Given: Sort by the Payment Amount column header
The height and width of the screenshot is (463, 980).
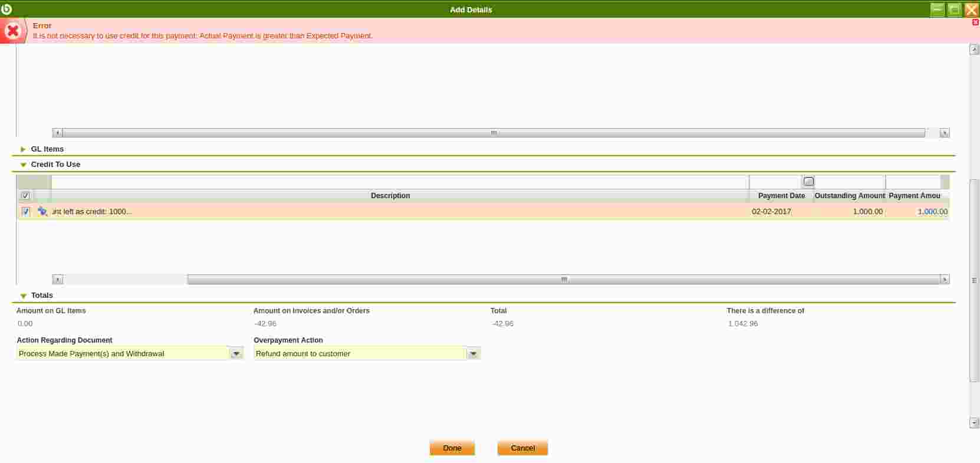Looking at the screenshot, I should 915,196.
